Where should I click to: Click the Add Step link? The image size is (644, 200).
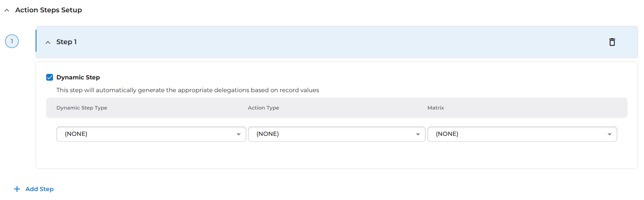point(39,189)
